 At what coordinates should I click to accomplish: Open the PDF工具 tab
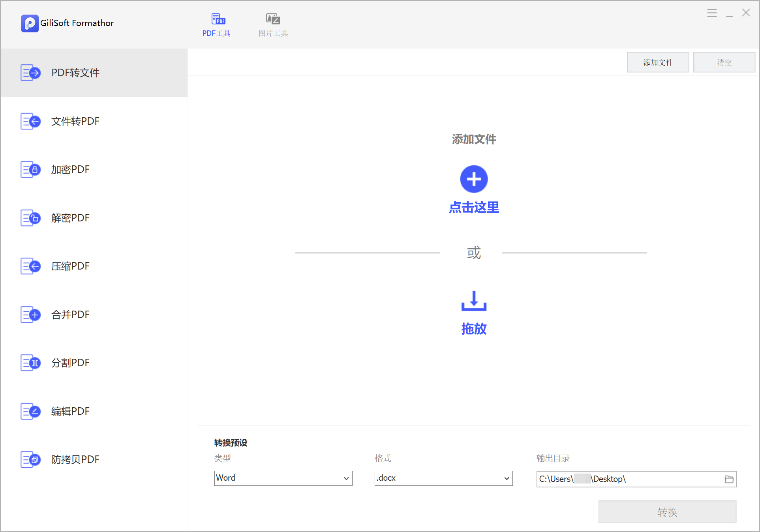[216, 25]
